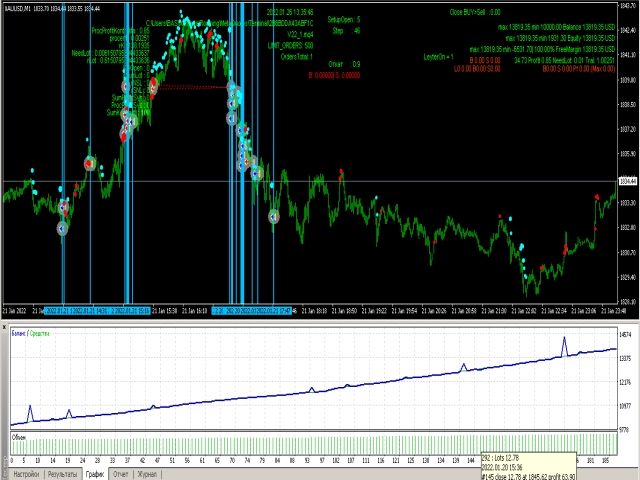The width and height of the screenshot is (640, 480).
Task: Click the '21 Jan 15:38' time axis label
Action: point(164,311)
